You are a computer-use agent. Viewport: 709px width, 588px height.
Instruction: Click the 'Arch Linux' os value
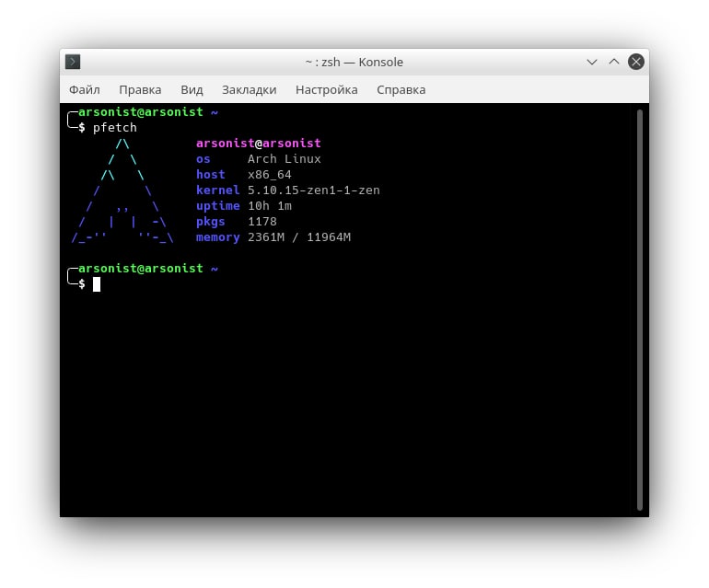[284, 158]
